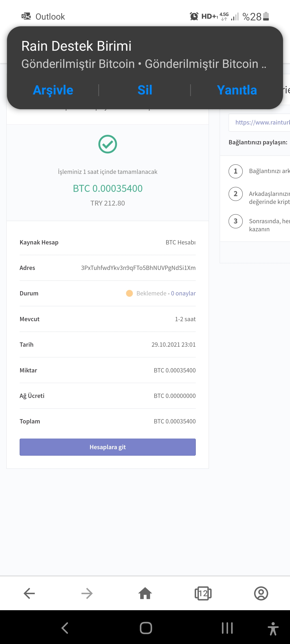Archive email via Arşivle action
The width and height of the screenshot is (290, 644).
(x=53, y=90)
